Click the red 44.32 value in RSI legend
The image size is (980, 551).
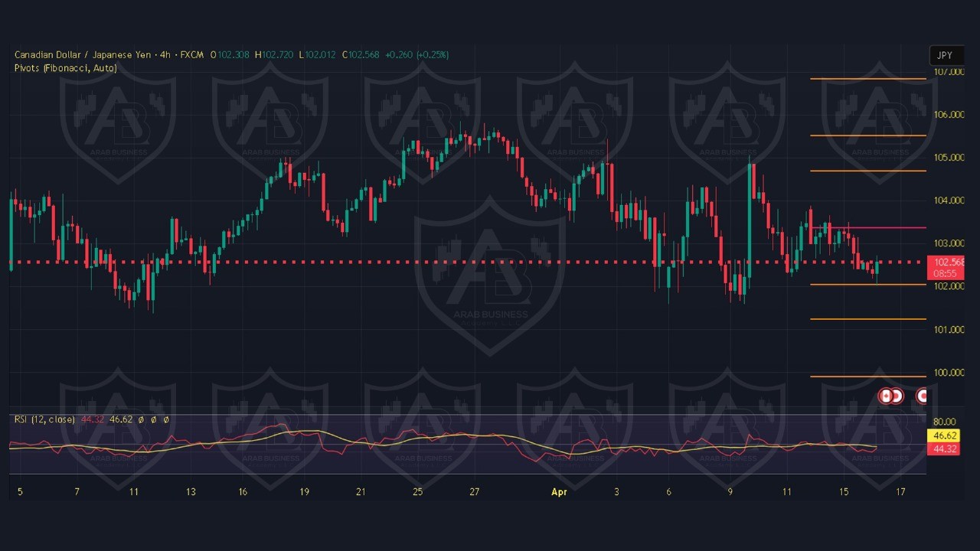click(x=92, y=419)
